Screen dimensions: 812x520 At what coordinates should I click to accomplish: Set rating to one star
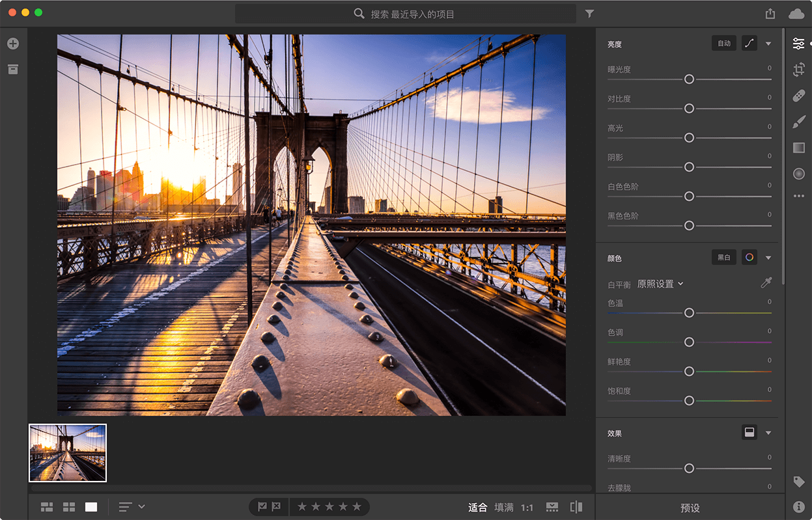pyautogui.click(x=302, y=506)
